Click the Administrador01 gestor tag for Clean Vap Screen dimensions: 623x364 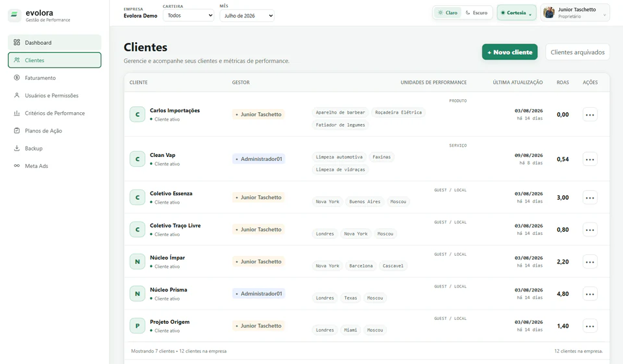tap(259, 159)
